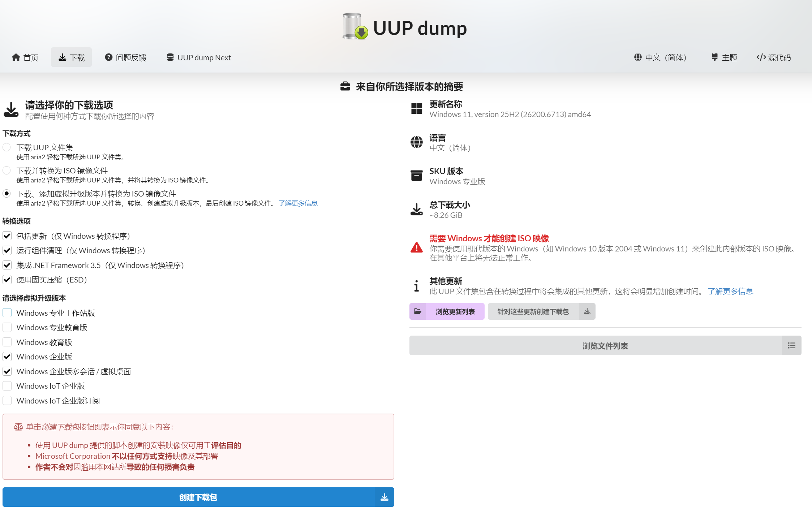This screenshot has width=812, height=509.
Task: Click info icon beside 其他更新
Action: pyautogui.click(x=416, y=286)
